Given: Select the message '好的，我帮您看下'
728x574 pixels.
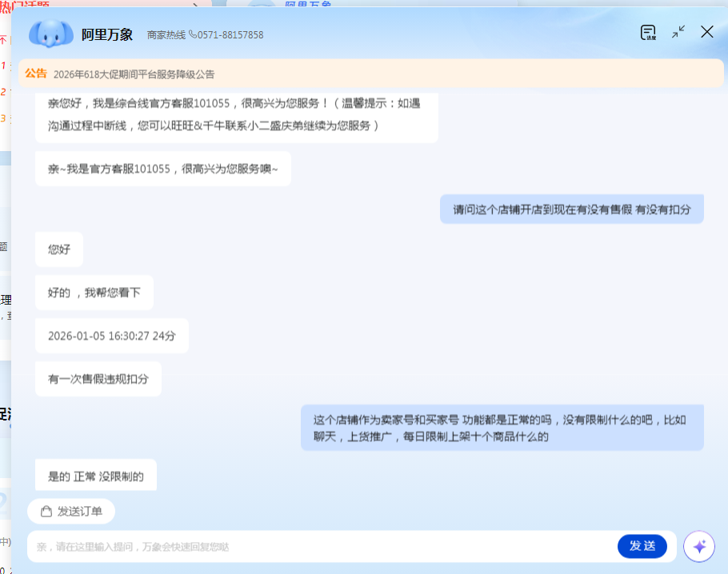Looking at the screenshot, I should (94, 293).
